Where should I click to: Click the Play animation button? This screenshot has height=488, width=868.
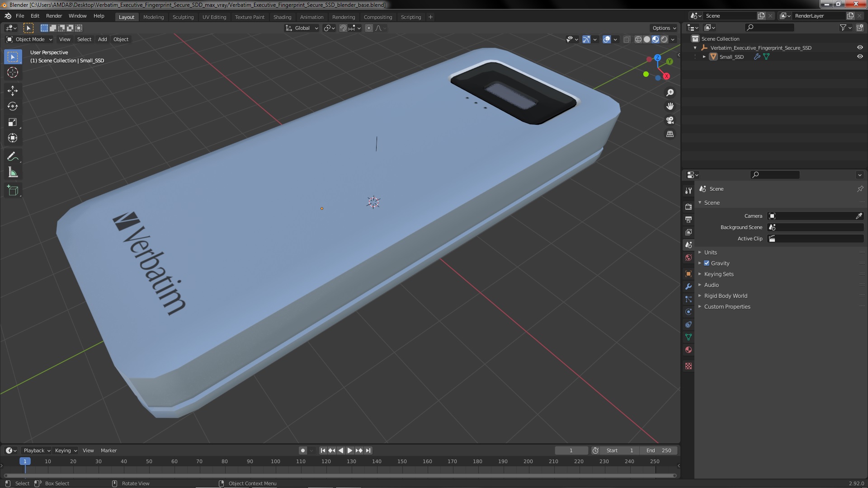coord(349,450)
